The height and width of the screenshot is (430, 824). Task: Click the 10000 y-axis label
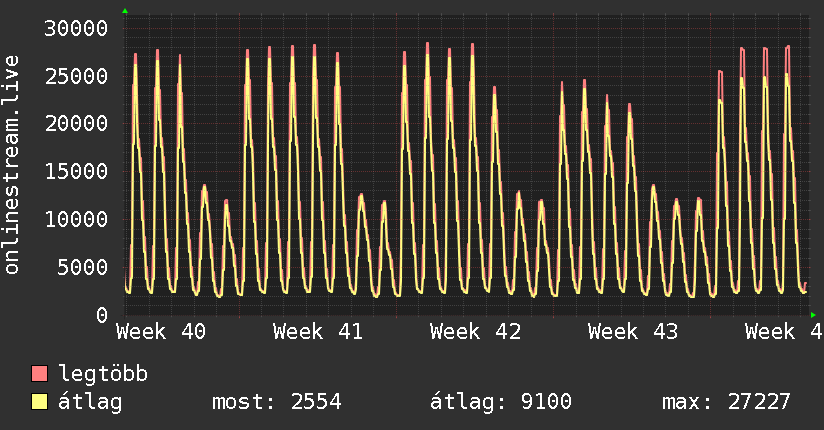pos(76,219)
